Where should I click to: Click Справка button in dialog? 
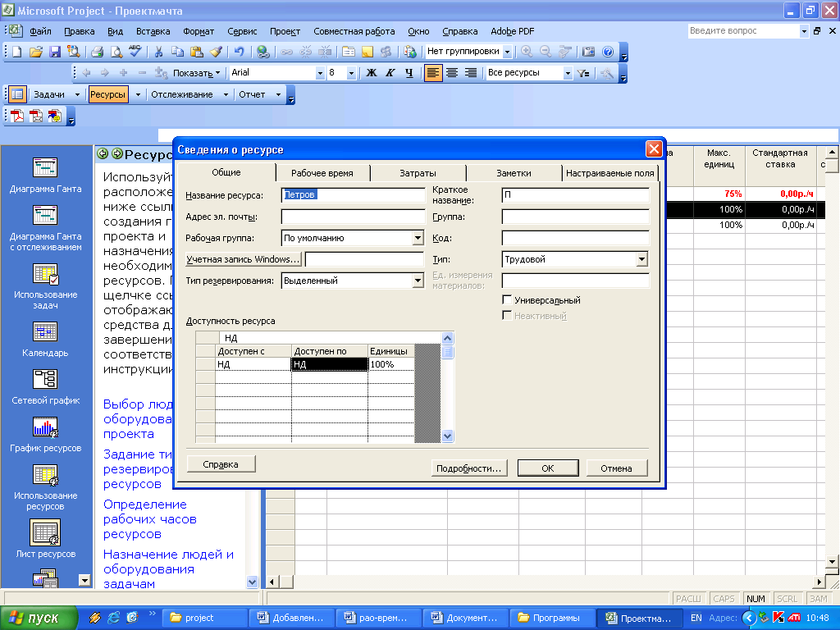221,464
